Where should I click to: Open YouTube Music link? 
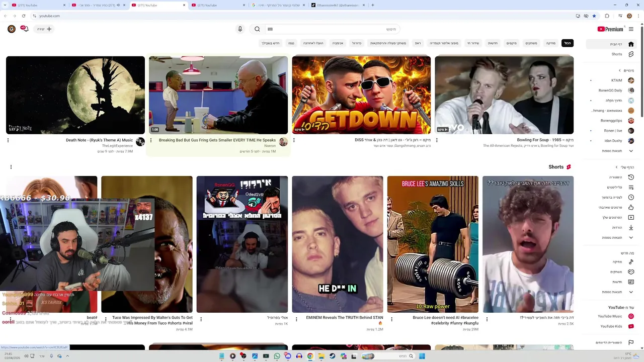tap(611, 316)
